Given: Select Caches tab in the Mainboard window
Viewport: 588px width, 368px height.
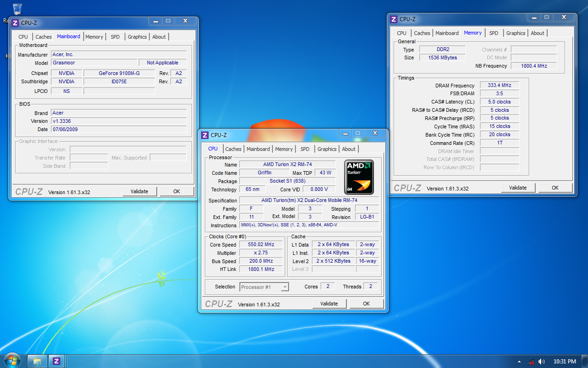Looking at the screenshot, I should pyautogui.click(x=44, y=37).
